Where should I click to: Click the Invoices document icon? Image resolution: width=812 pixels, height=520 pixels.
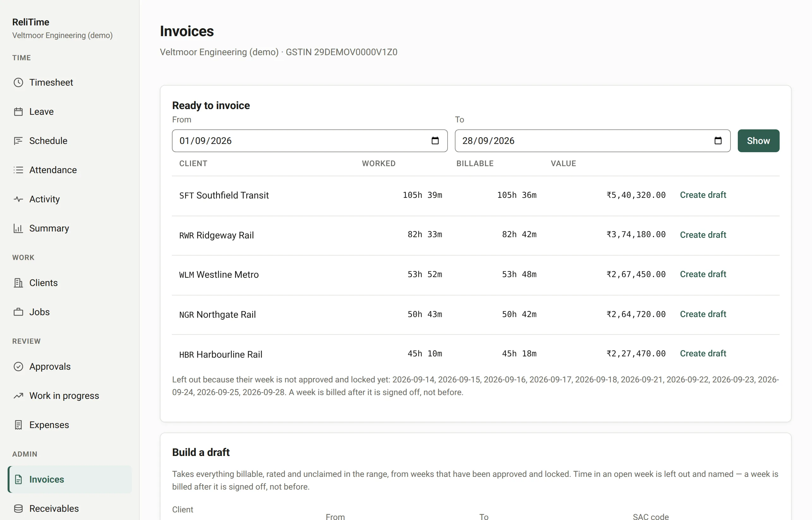coord(18,479)
